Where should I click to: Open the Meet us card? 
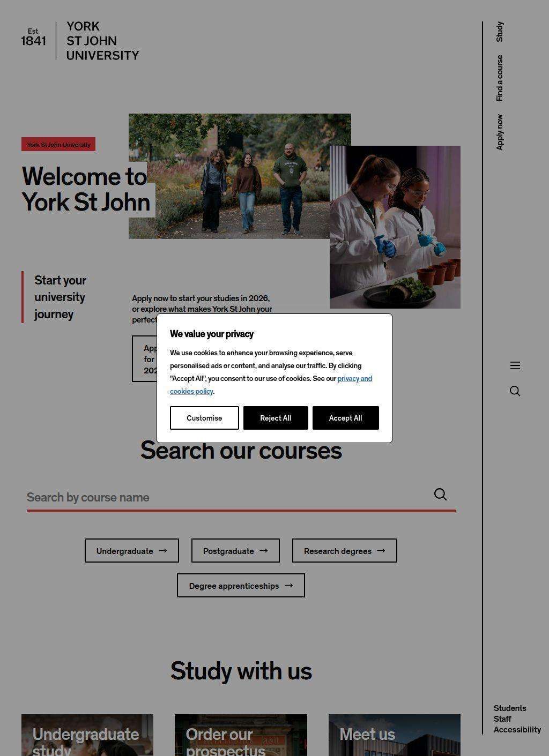[395, 735]
